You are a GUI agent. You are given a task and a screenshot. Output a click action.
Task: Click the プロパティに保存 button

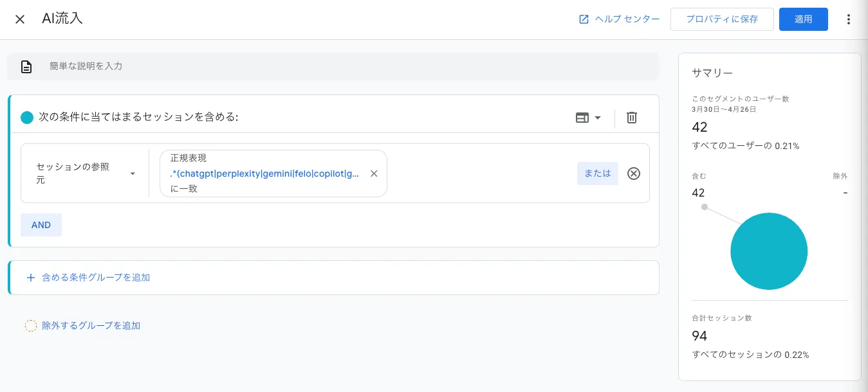(x=721, y=19)
